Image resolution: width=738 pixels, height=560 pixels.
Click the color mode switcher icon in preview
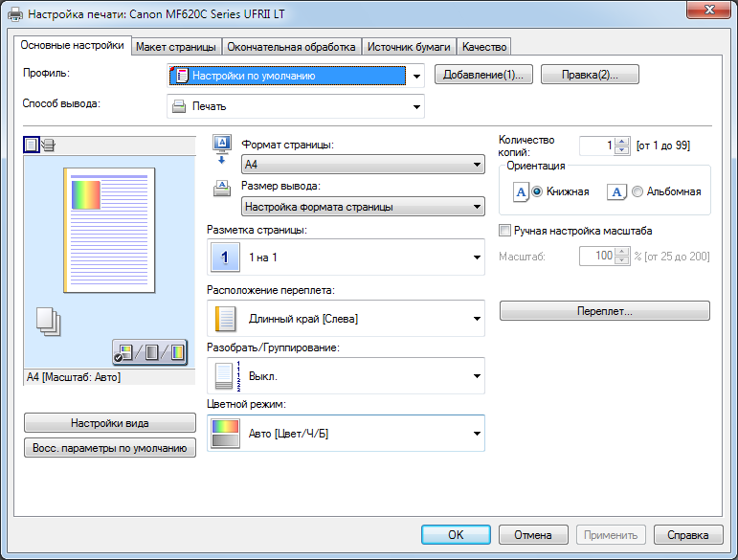tap(149, 352)
